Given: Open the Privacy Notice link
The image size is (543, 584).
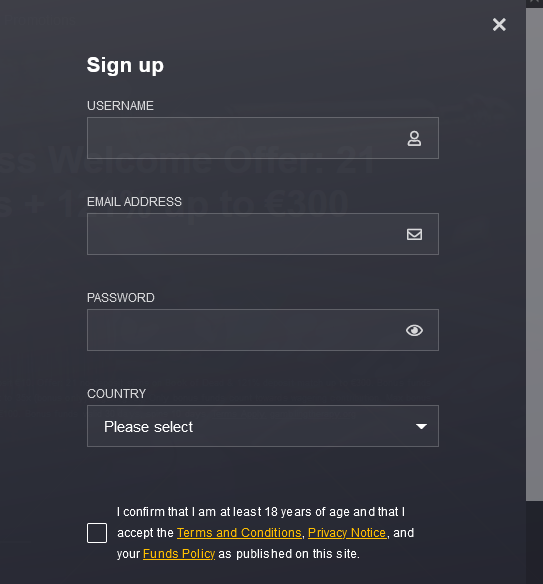Looking at the screenshot, I should [x=347, y=533].
